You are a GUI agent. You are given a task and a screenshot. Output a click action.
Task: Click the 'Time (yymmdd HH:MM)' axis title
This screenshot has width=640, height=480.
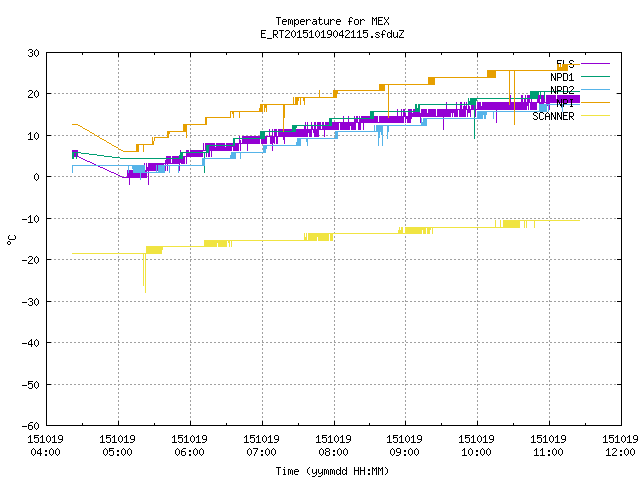332,471
